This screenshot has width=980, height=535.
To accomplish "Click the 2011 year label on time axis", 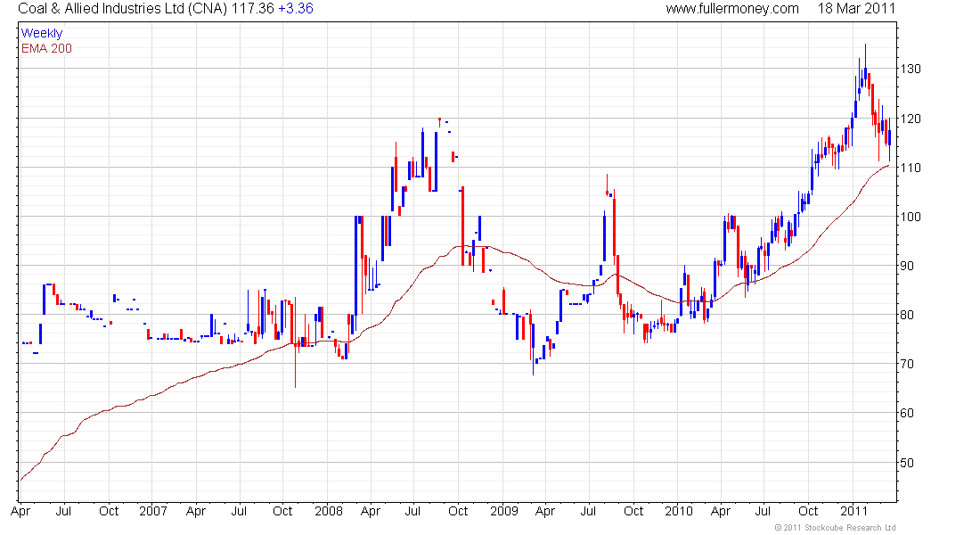I will 854,511.
